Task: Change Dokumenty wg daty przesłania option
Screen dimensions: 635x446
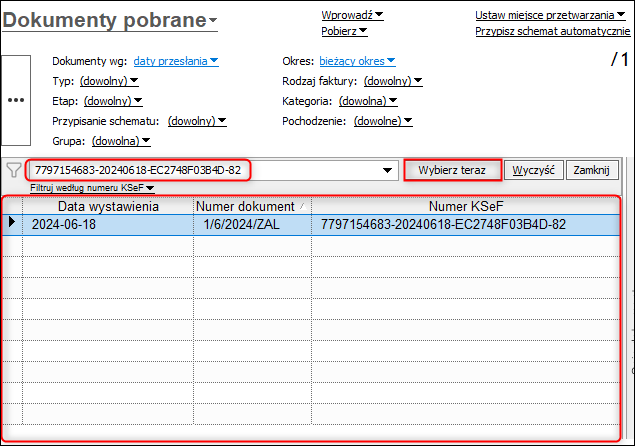Action: [176, 61]
